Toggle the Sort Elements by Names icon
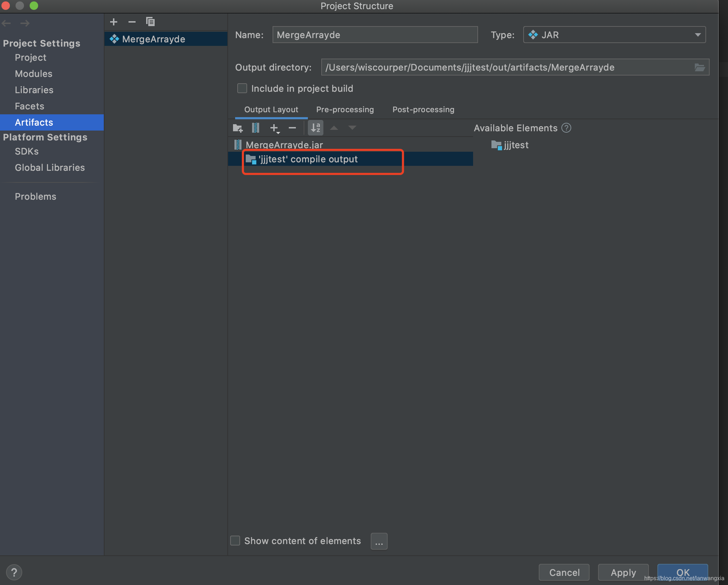728x585 pixels. pyautogui.click(x=316, y=128)
